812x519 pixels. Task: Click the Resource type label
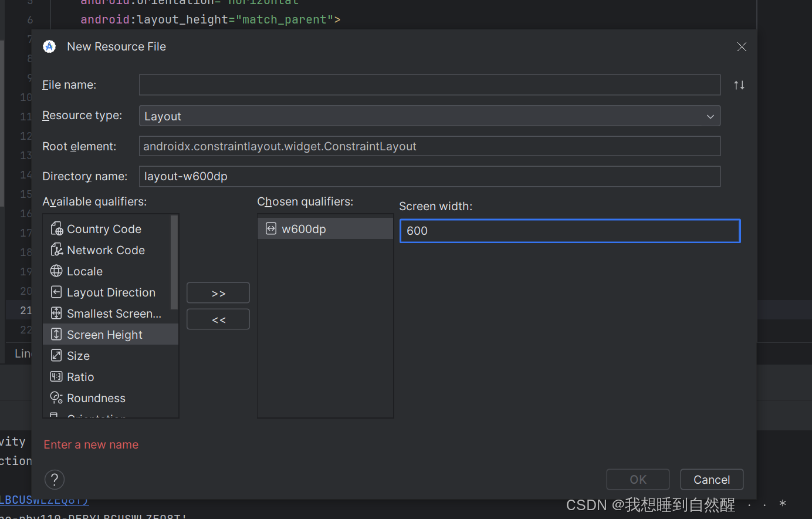pos(82,115)
